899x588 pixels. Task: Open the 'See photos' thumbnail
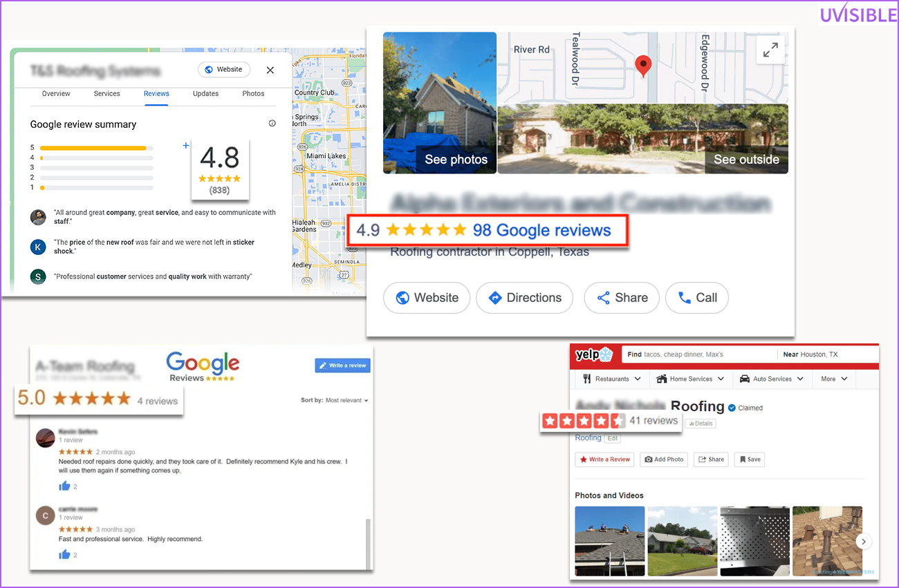point(440,103)
